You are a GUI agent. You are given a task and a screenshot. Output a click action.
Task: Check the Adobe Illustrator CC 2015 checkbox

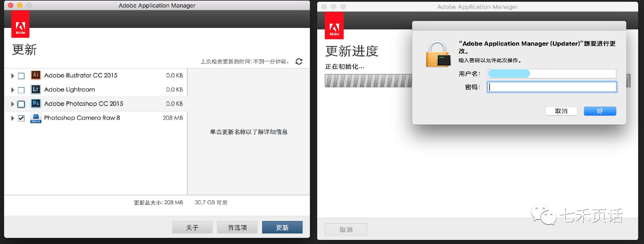(x=21, y=76)
